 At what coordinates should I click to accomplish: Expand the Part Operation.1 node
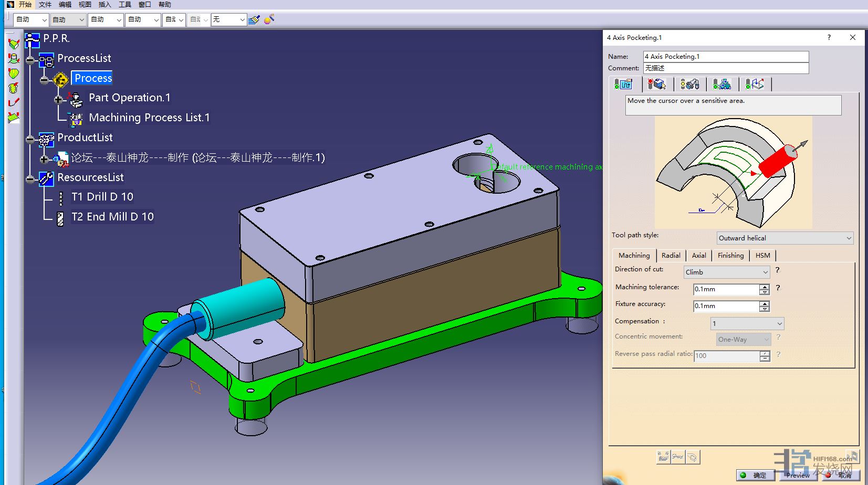(58, 99)
